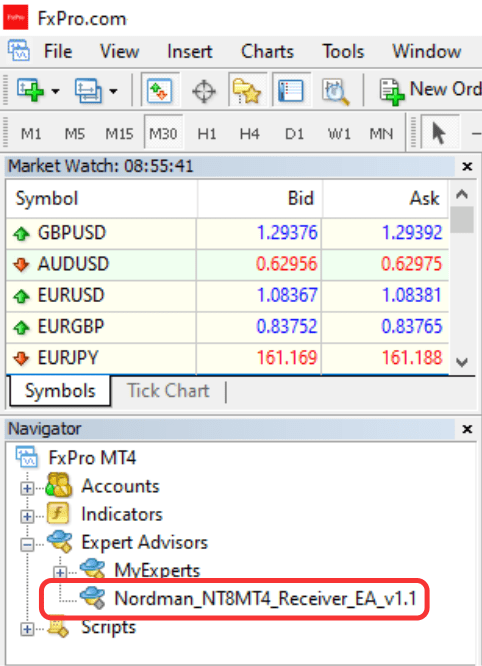Expand the Indicators tree node
The width and height of the screenshot is (482, 666).
tap(27, 516)
